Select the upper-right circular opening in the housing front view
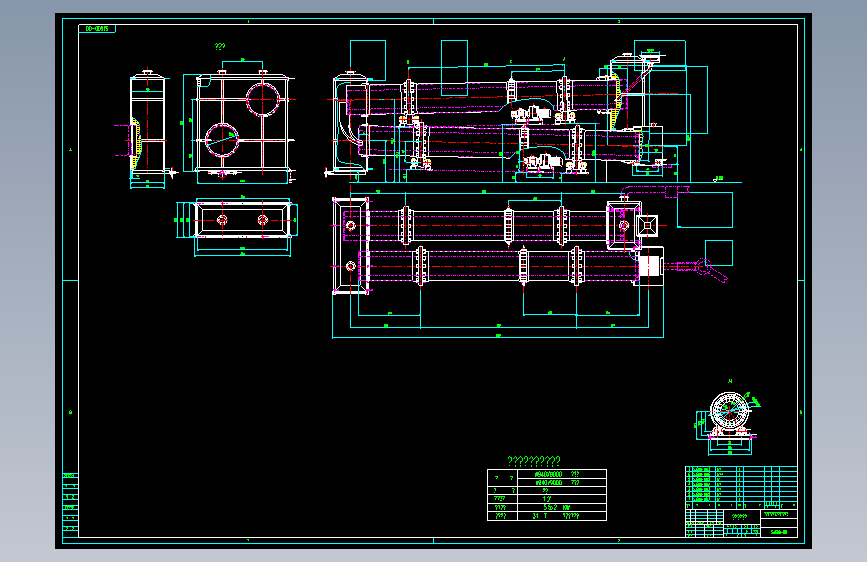Screen dimensions: 867x562 (263, 99)
